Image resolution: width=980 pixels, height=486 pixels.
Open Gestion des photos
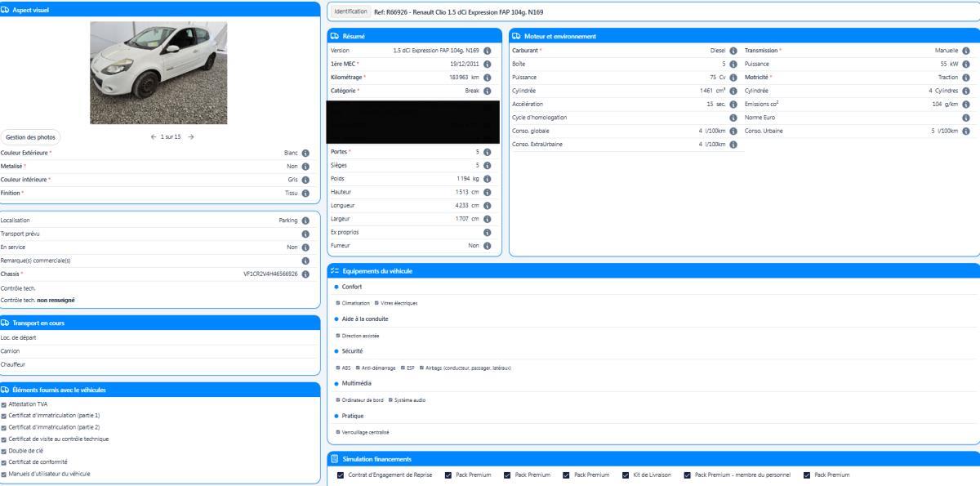pyautogui.click(x=30, y=137)
